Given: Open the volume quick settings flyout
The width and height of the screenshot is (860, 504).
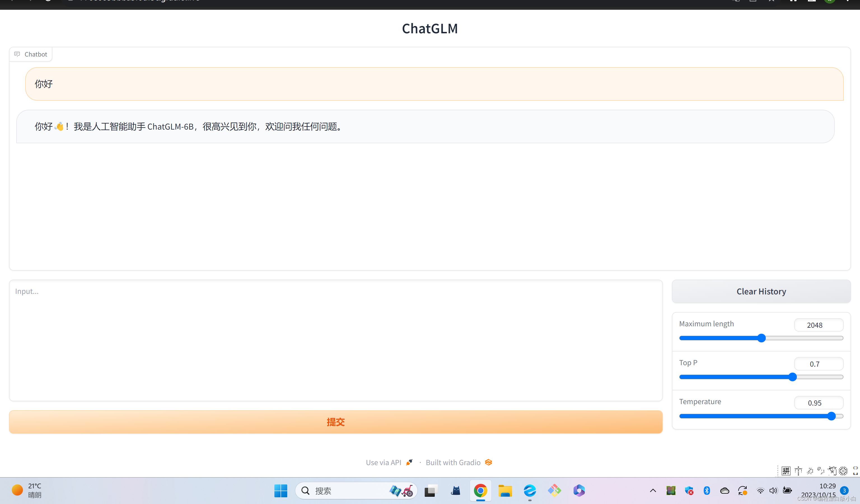Looking at the screenshot, I should [x=773, y=491].
